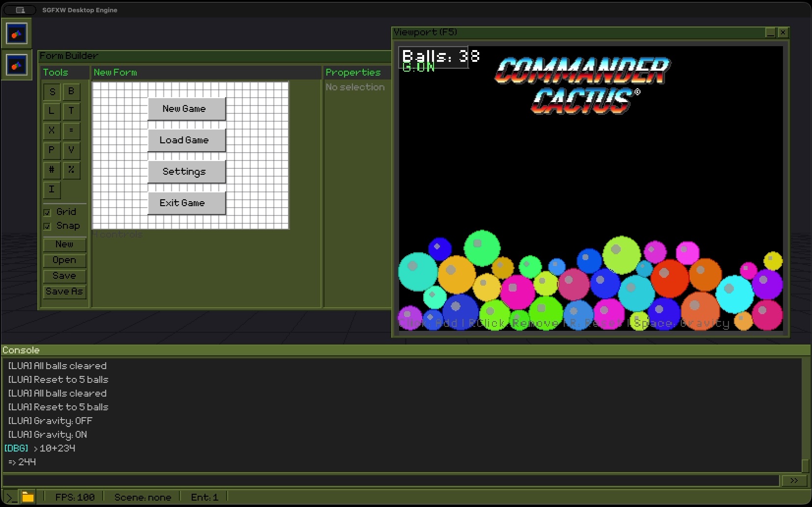Click the New button in Tools panel

point(64,244)
